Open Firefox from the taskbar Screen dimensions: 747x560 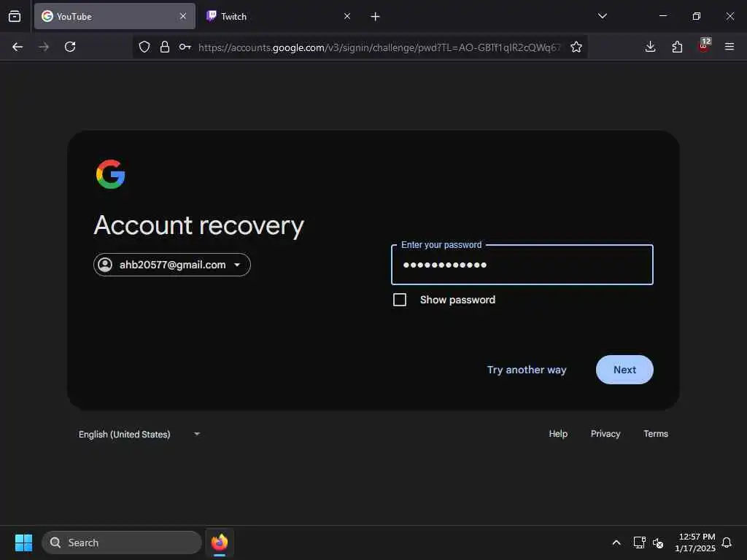pos(220,542)
